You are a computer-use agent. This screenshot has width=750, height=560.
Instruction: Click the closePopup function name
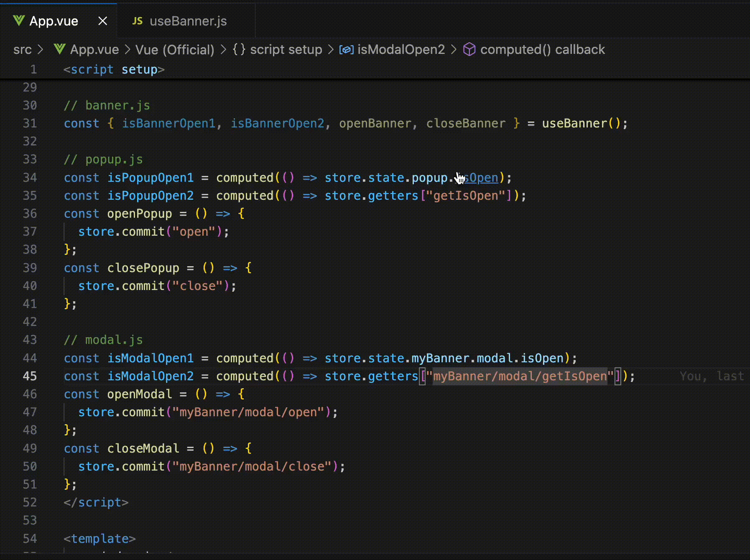click(143, 268)
